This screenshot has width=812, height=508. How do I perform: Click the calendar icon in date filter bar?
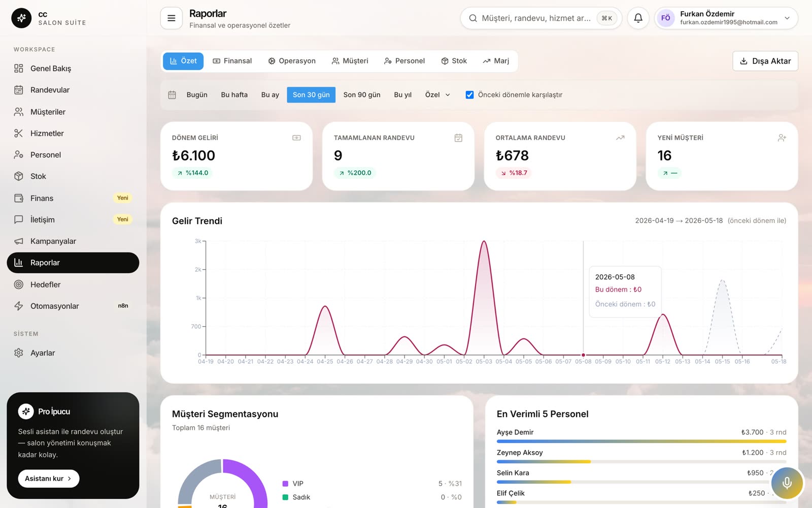pos(172,95)
